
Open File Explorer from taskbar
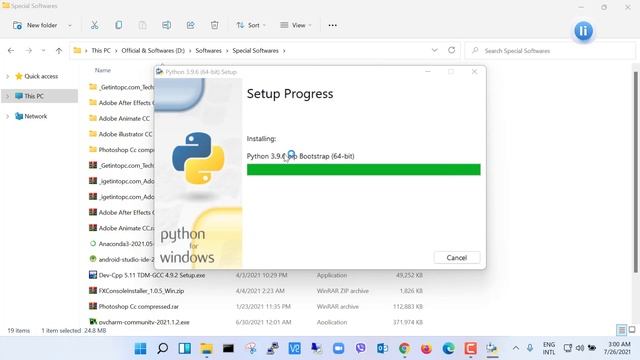[x=207, y=348]
